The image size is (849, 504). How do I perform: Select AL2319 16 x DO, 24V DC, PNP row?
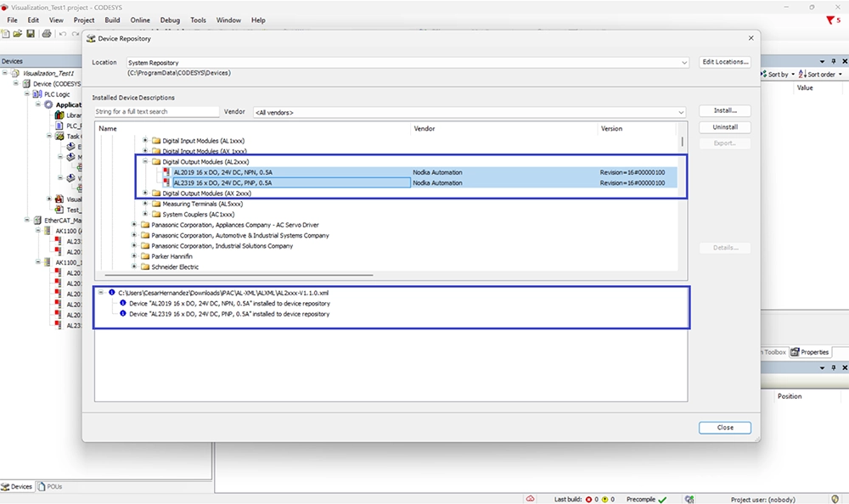[x=419, y=183]
